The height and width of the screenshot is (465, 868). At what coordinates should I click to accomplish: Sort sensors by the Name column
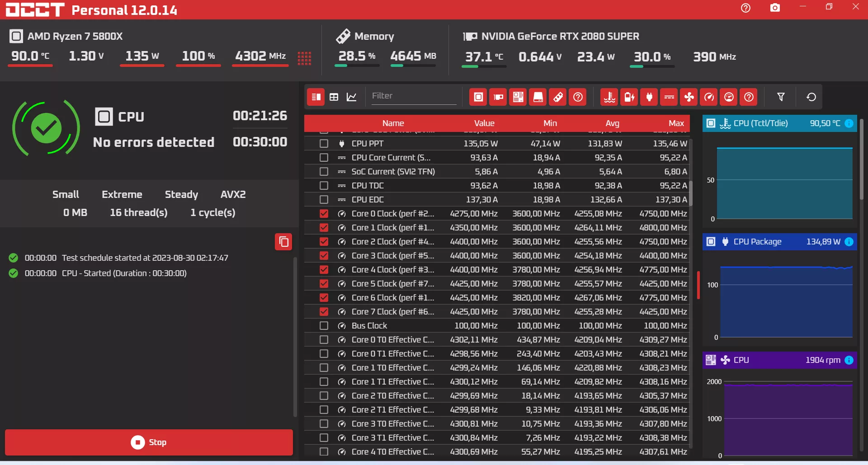coord(393,123)
